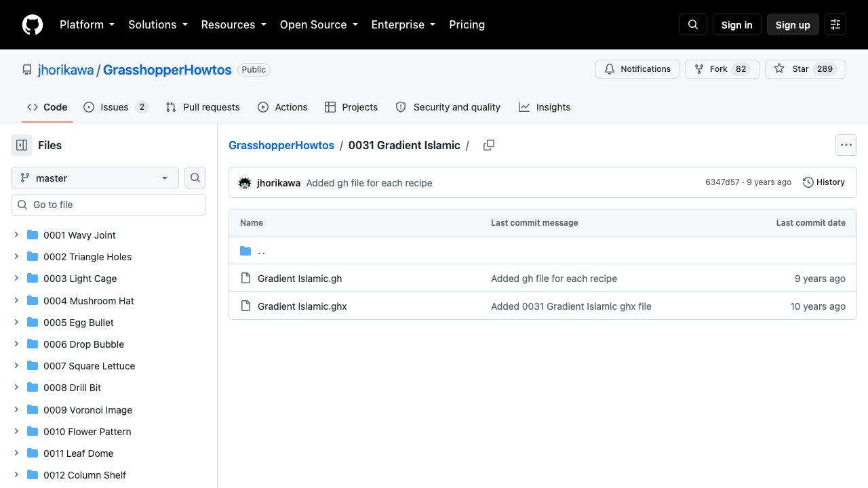
Task: Open the Actions tab
Action: click(x=283, y=107)
